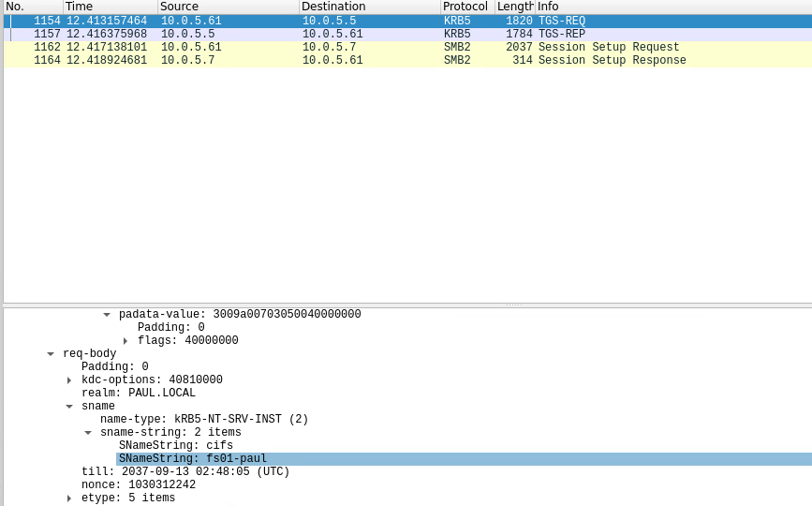Viewport: 812px width, 506px height.
Task: Click source 10.0.5.61 in packet 1162
Action: [x=191, y=47]
